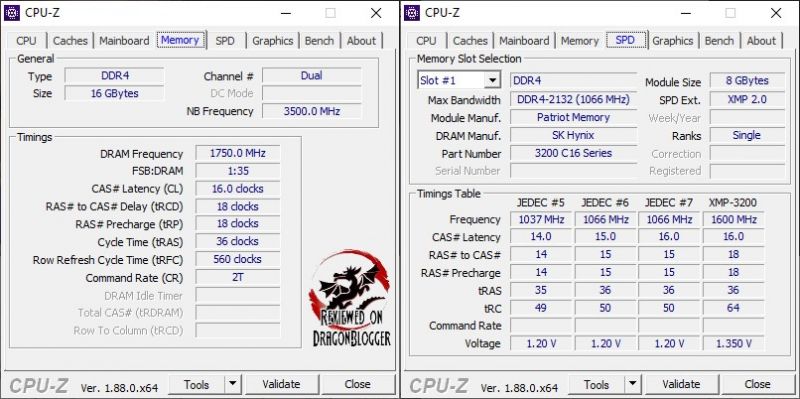The image size is (800, 399).
Task: Click the DragonBlogger dragon logo
Action: point(350,298)
